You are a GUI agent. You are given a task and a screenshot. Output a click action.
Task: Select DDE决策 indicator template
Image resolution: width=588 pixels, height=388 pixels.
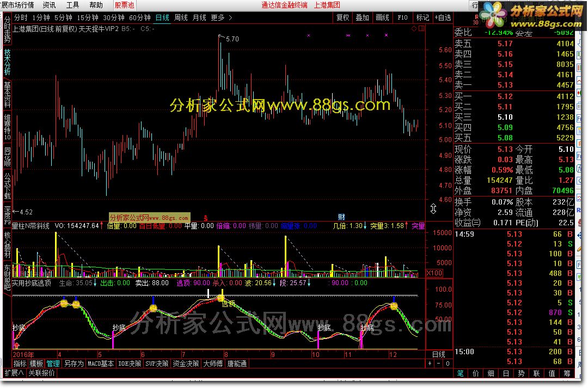pyautogui.click(x=130, y=364)
